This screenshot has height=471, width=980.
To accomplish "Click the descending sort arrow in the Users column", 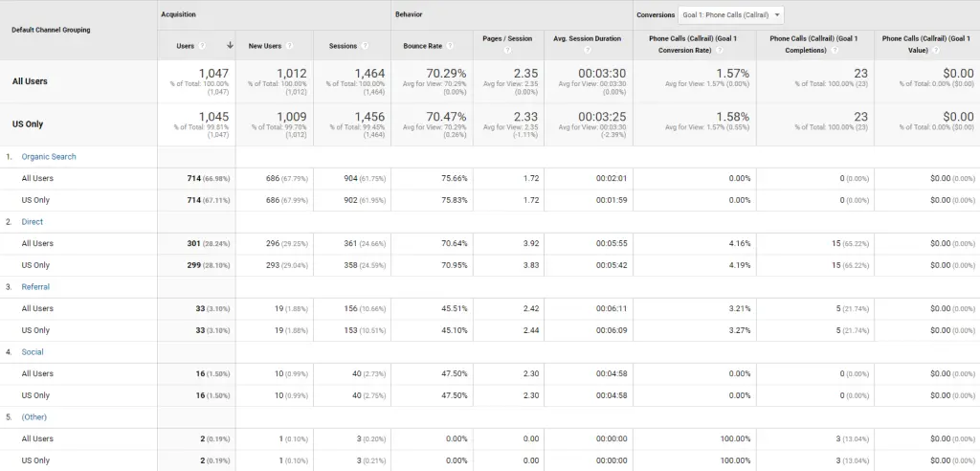I will (230, 45).
